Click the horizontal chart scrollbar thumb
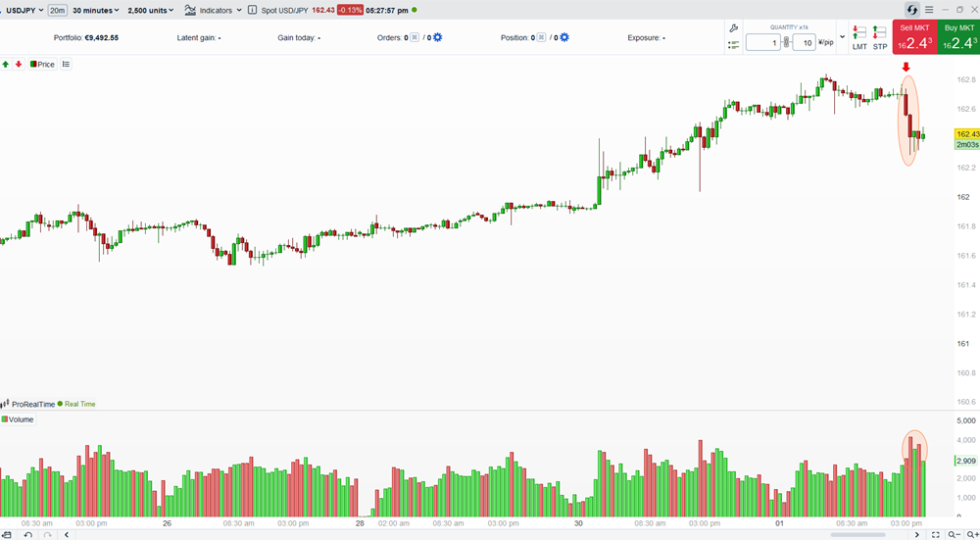 tap(857, 535)
